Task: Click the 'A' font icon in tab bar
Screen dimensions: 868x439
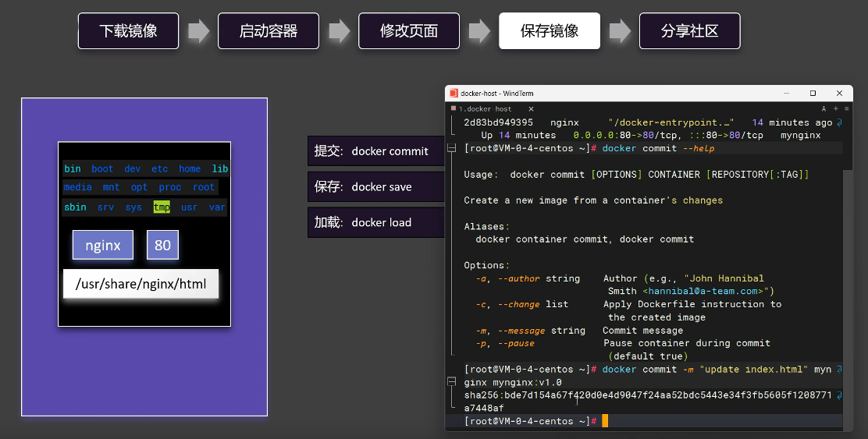Action: 824,109
